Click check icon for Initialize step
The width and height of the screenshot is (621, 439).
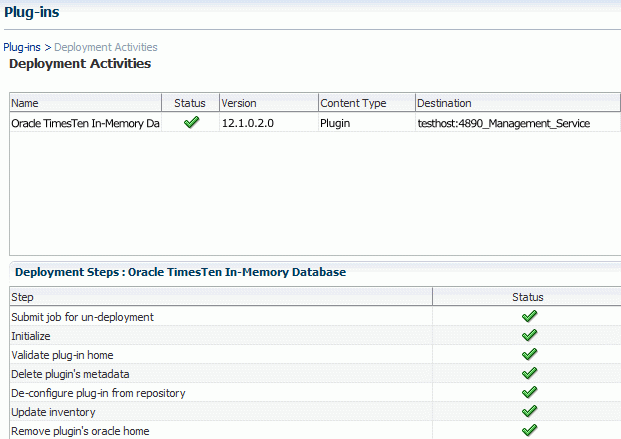tap(530, 335)
